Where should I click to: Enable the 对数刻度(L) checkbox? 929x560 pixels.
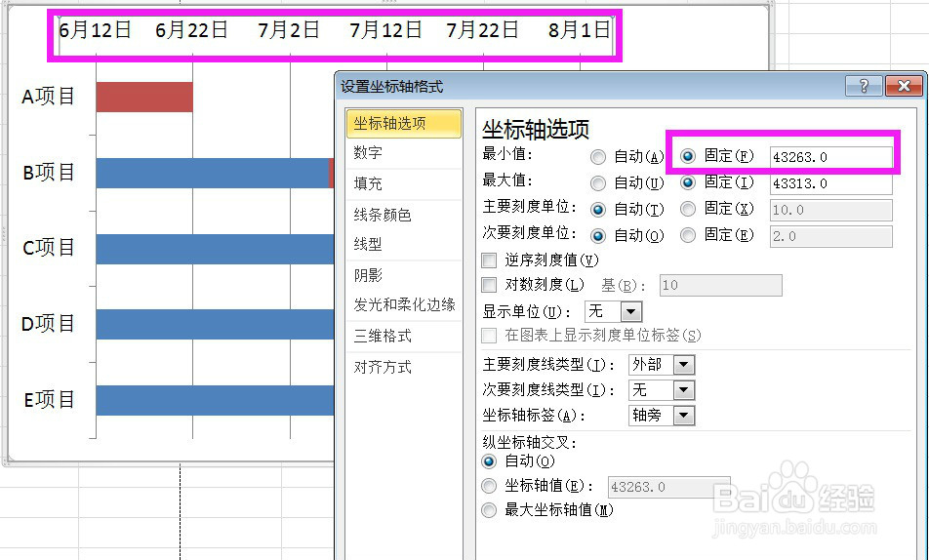coord(489,285)
